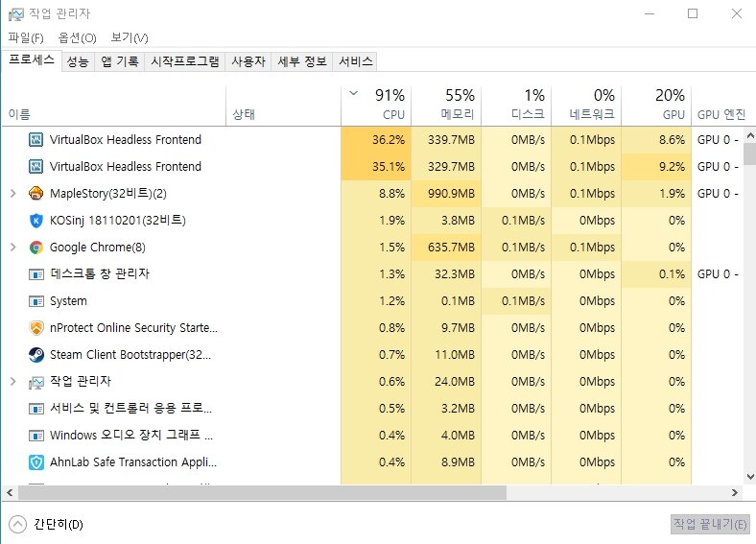The width and height of the screenshot is (756, 544).
Task: Click the '36.2%' CPU cell
Action: pos(376,140)
